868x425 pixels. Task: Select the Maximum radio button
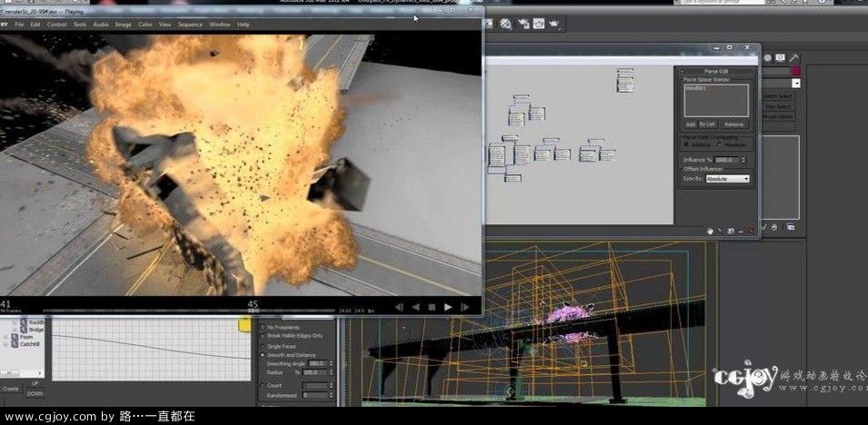coord(719,144)
